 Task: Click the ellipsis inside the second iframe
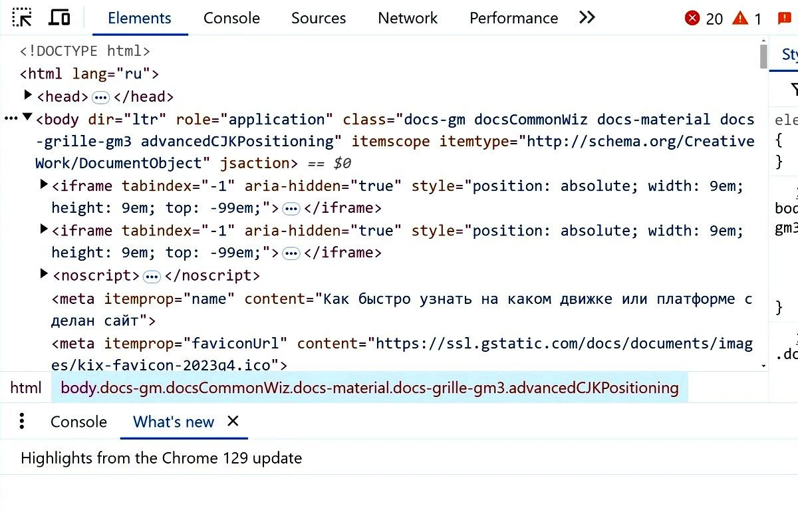(x=291, y=253)
